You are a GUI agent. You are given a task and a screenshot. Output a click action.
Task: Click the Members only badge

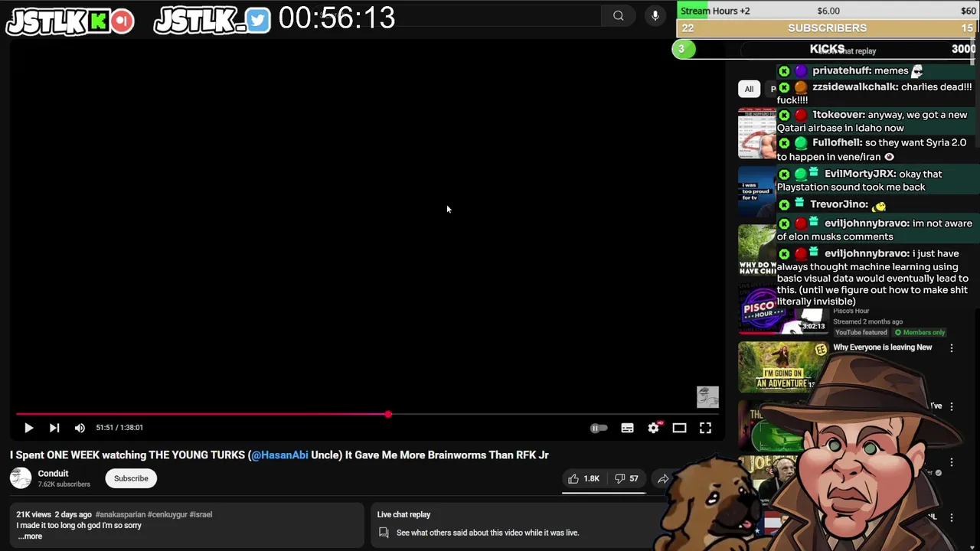coord(920,332)
